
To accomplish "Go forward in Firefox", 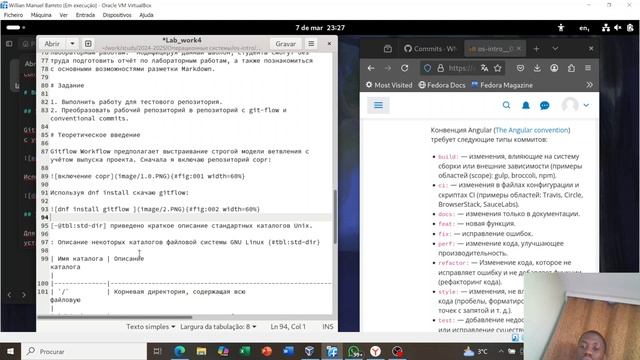I will (387, 68).
